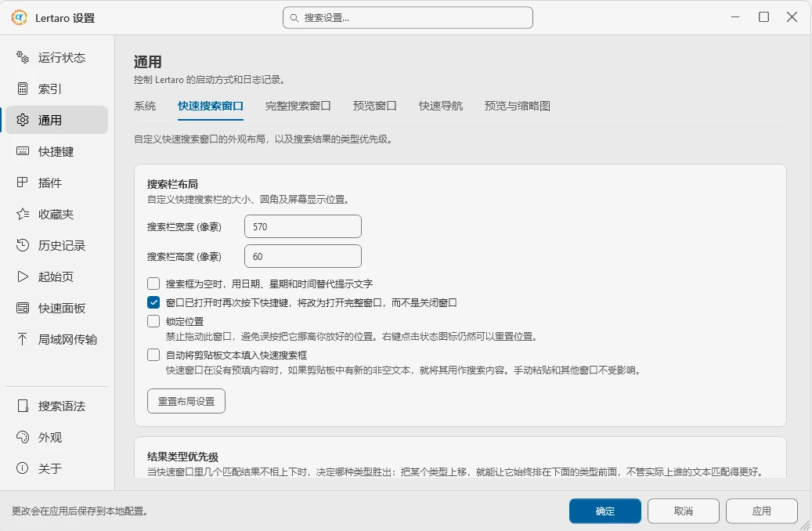Viewport: 812px width, 531px height.
Task: Click the 收藏夹 star icon
Action: (x=22, y=214)
